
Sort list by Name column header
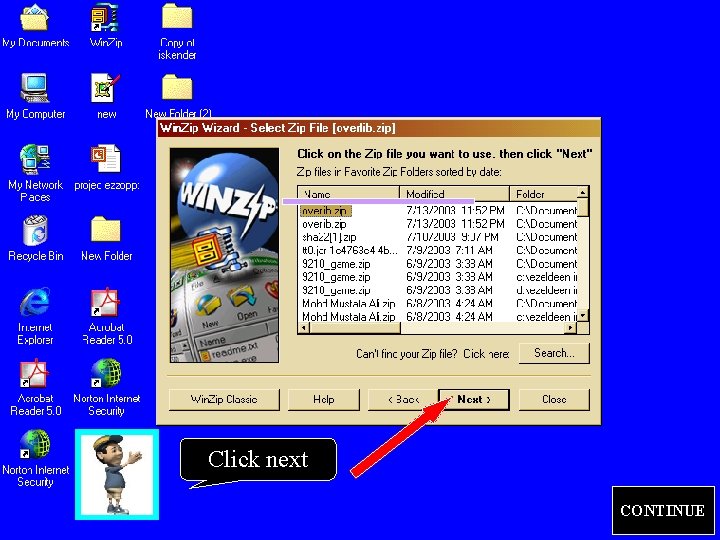coord(349,194)
